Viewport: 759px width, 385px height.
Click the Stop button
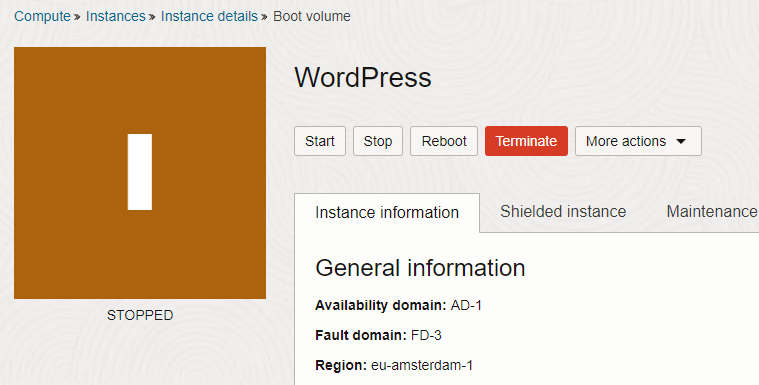(x=378, y=141)
